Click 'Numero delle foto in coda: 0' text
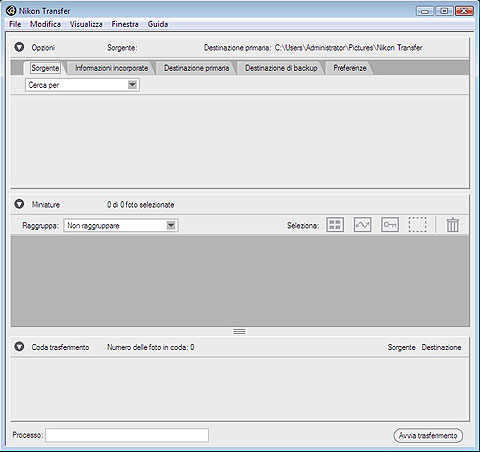This screenshot has width=480, height=452. 151,347
